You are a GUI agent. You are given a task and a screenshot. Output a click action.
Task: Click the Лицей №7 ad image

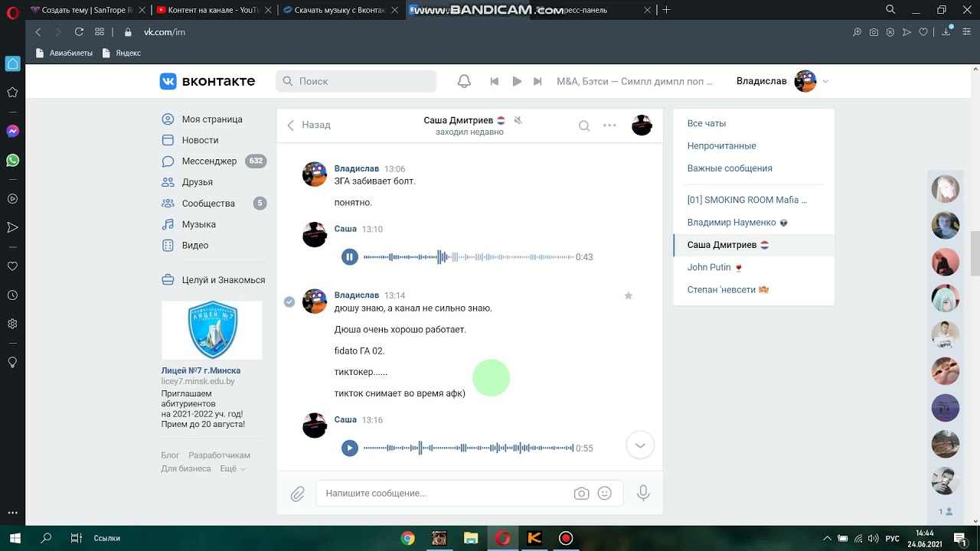pos(212,330)
